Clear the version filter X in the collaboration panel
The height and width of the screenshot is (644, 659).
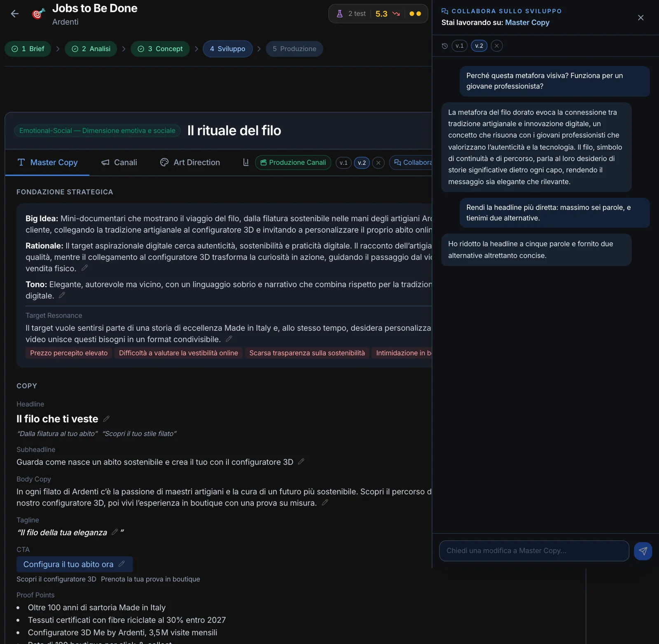(497, 46)
